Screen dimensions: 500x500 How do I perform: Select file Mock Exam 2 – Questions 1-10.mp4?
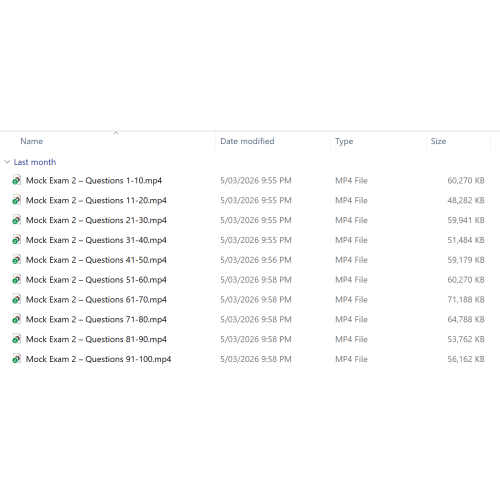point(94,180)
